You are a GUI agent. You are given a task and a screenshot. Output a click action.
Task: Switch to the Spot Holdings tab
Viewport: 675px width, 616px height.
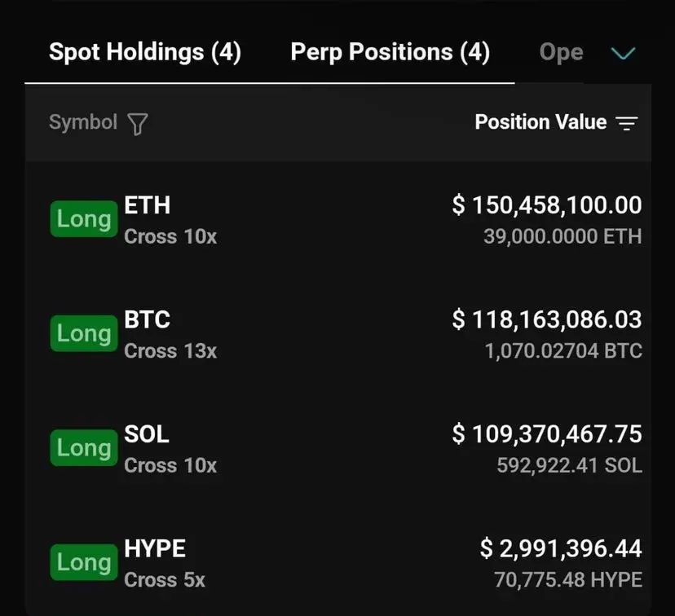point(145,52)
